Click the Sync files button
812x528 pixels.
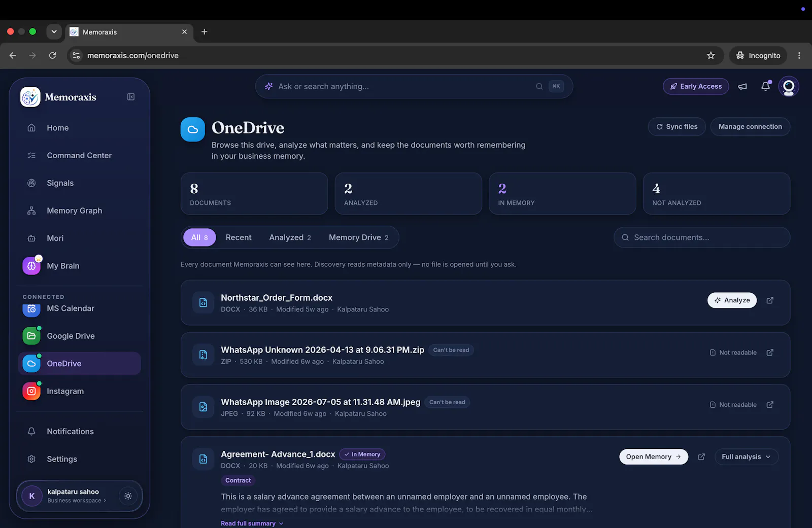click(x=677, y=127)
